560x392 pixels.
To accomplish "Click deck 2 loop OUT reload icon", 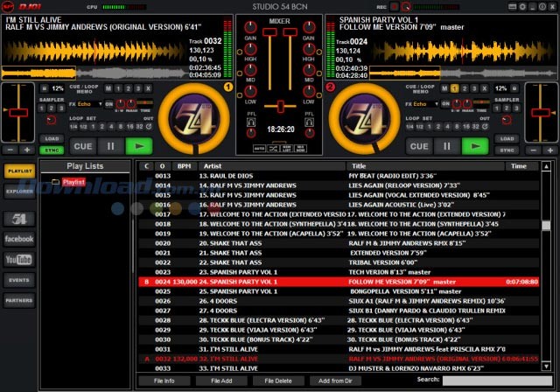I will click(485, 126).
